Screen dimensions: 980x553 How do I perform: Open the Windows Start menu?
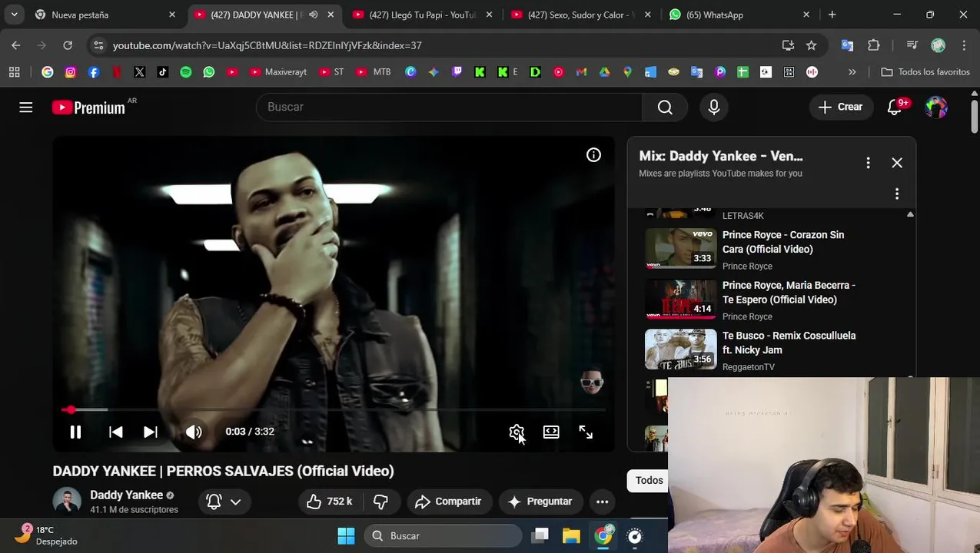(346, 536)
